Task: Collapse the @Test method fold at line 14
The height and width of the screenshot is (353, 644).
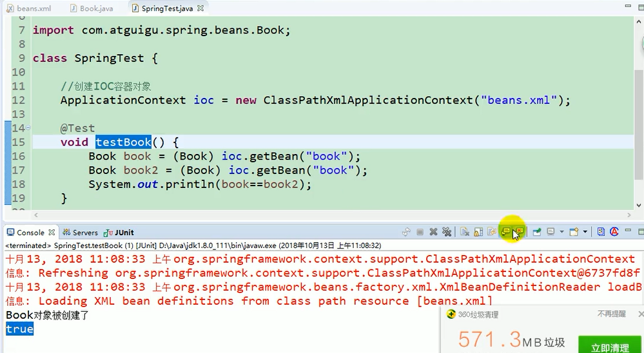Action: (x=28, y=128)
